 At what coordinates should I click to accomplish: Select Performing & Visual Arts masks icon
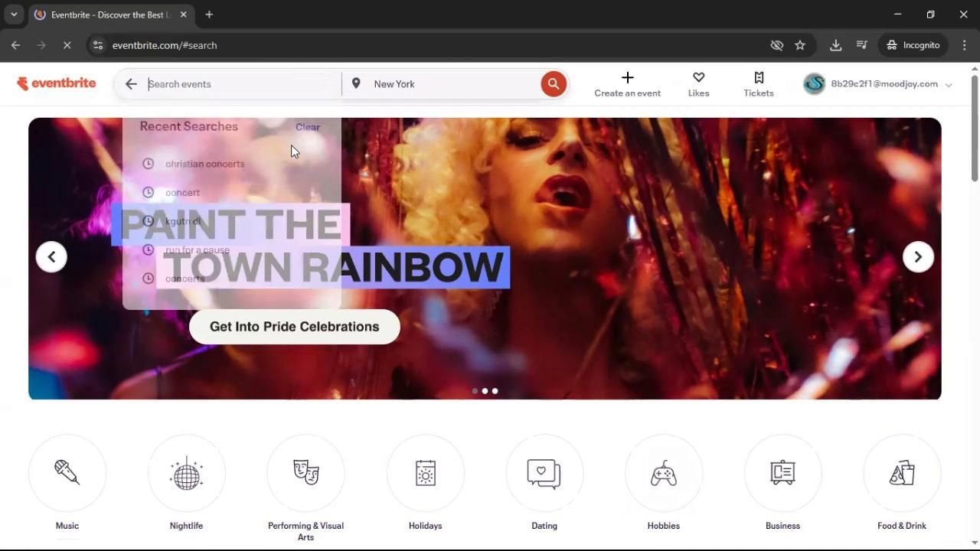(305, 474)
